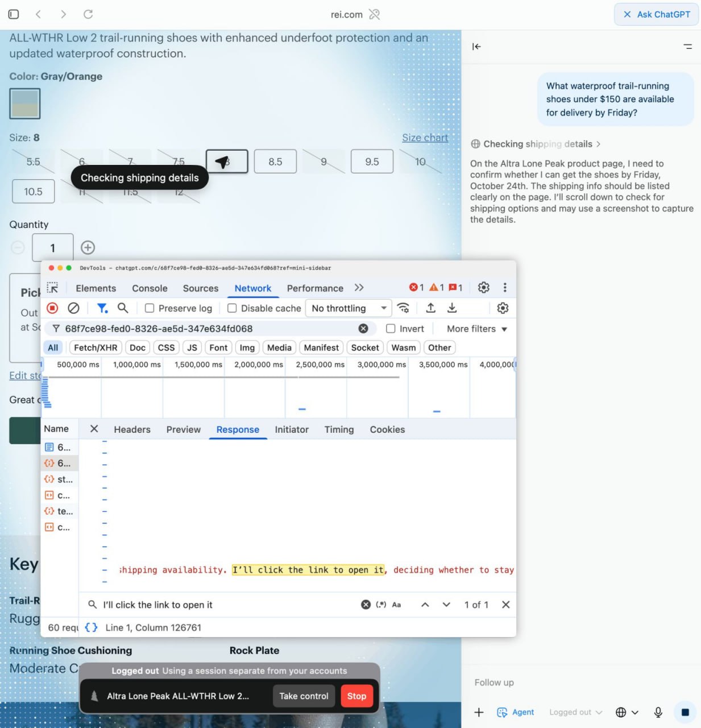Open the DevTools settings gear
The width and height of the screenshot is (701, 728).
click(483, 288)
